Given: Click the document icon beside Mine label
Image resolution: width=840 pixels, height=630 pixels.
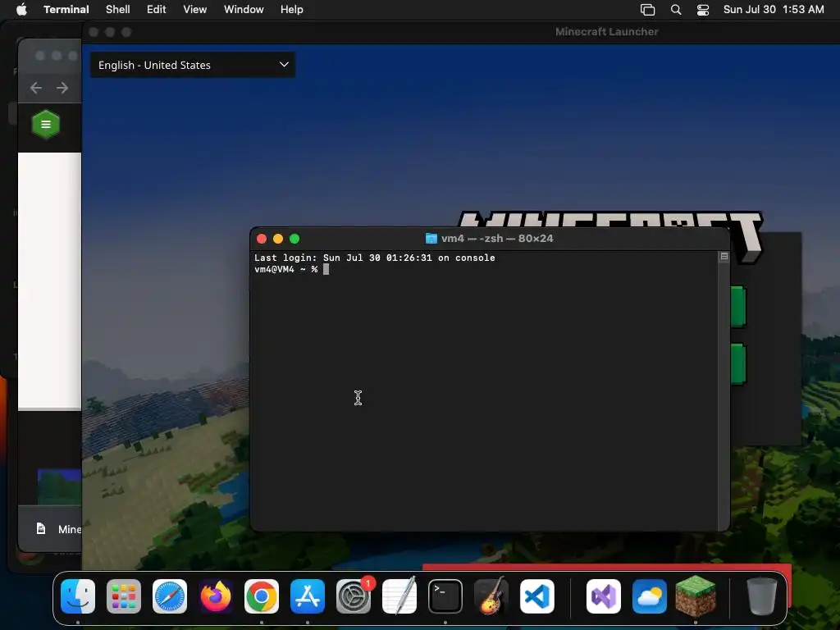Looking at the screenshot, I should (x=41, y=529).
